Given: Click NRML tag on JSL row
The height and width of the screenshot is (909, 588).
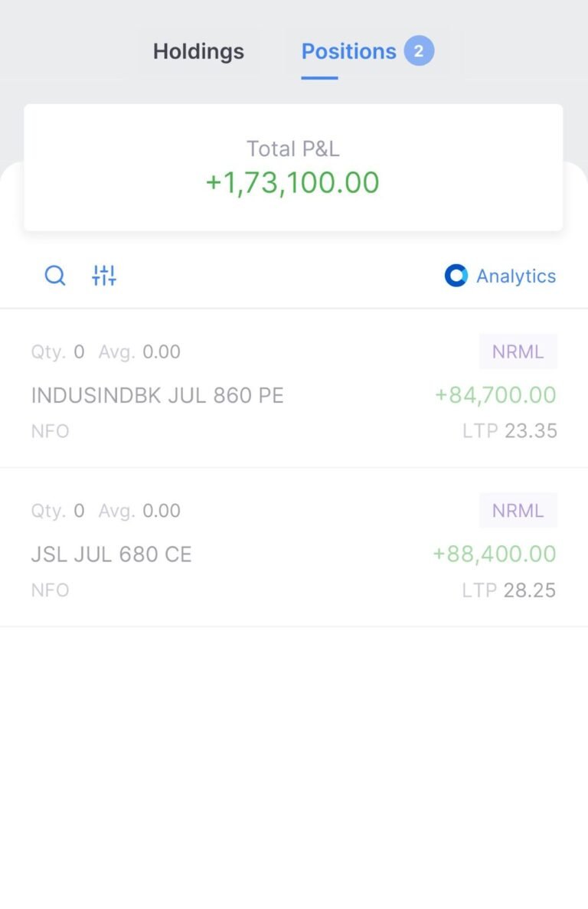Looking at the screenshot, I should pyautogui.click(x=518, y=510).
